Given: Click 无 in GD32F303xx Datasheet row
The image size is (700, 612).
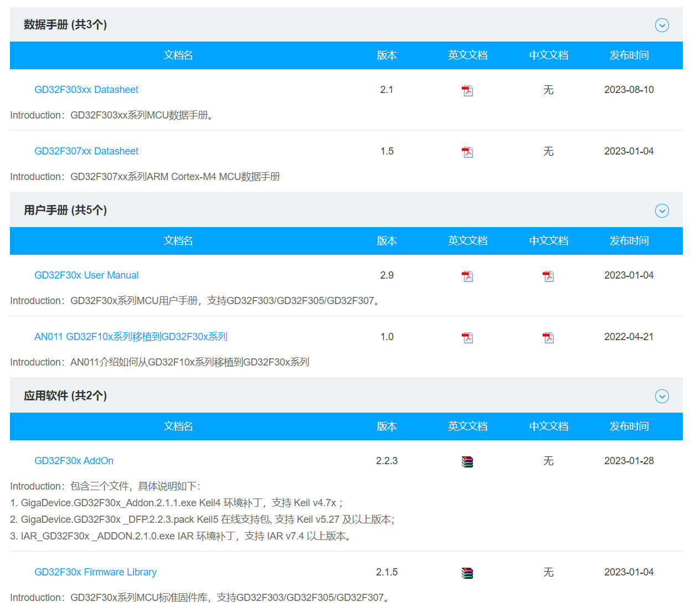Looking at the screenshot, I should click(x=548, y=90).
